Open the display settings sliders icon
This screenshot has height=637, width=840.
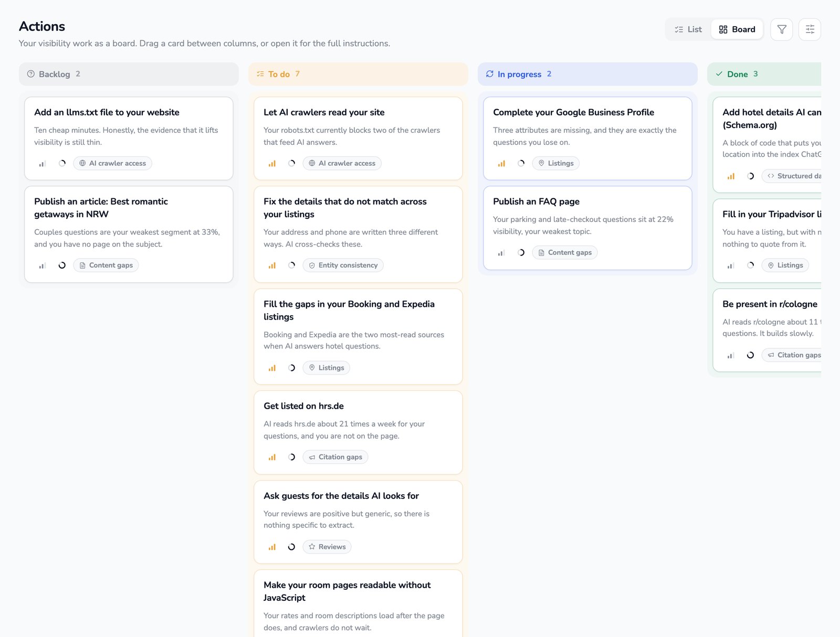coord(810,29)
